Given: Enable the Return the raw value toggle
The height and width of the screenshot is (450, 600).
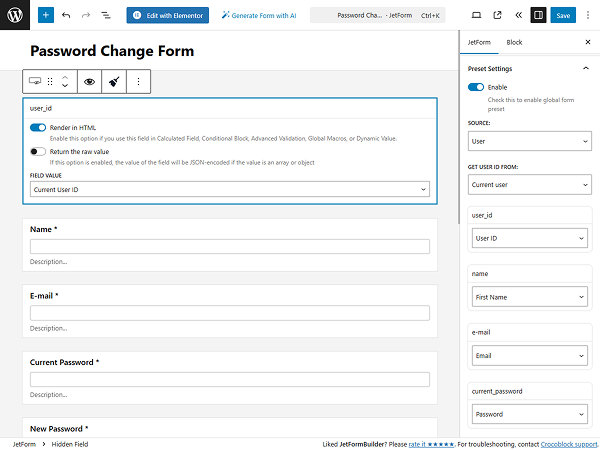Looking at the screenshot, I should pos(38,151).
